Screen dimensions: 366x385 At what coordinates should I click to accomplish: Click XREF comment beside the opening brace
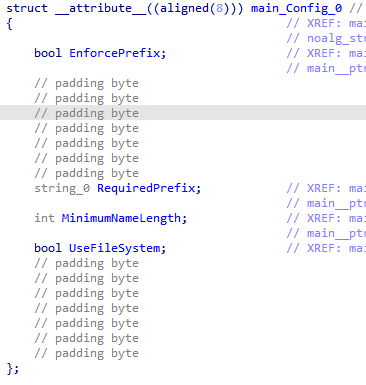(x=326, y=23)
